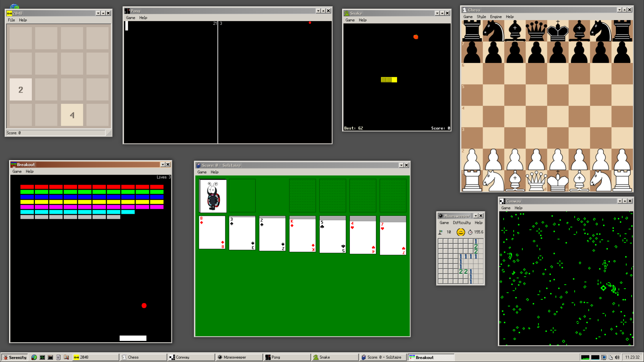The height and width of the screenshot is (362, 644).
Task: Open the File Manager quick-launch icon
Action: [66, 357]
